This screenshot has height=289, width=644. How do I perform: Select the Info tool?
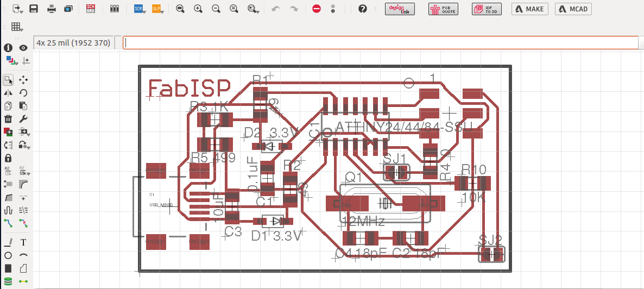(x=8, y=48)
